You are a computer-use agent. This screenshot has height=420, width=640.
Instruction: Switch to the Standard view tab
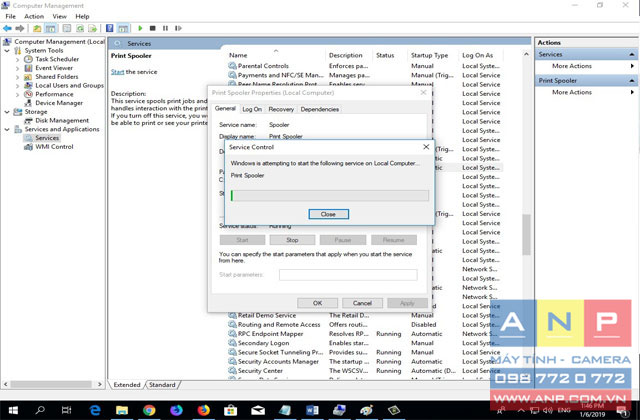coord(162,384)
